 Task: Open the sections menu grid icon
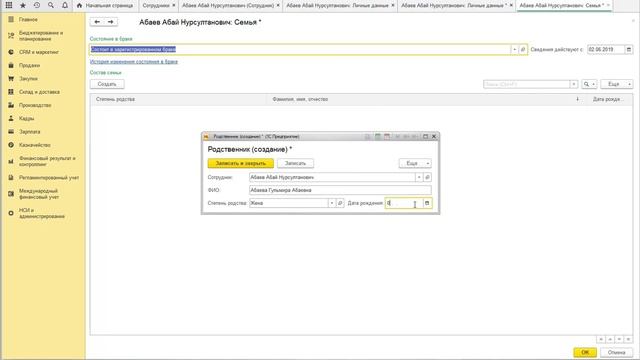[x=9, y=5]
